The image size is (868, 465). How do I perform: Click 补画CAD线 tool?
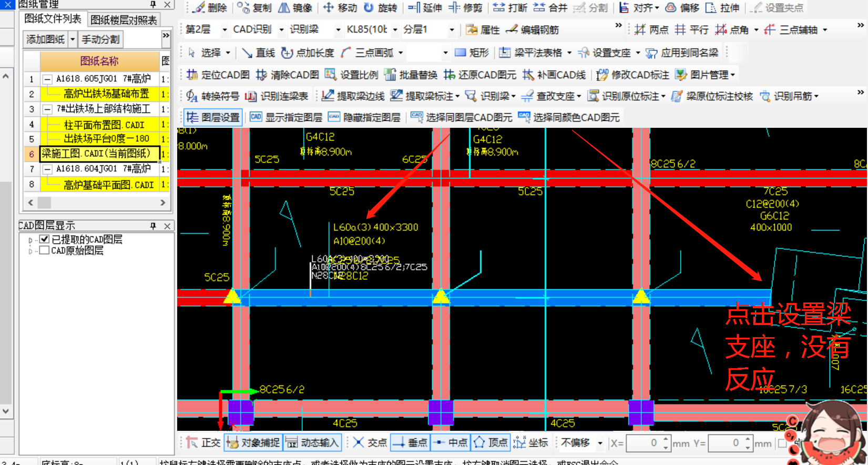pyautogui.click(x=554, y=75)
